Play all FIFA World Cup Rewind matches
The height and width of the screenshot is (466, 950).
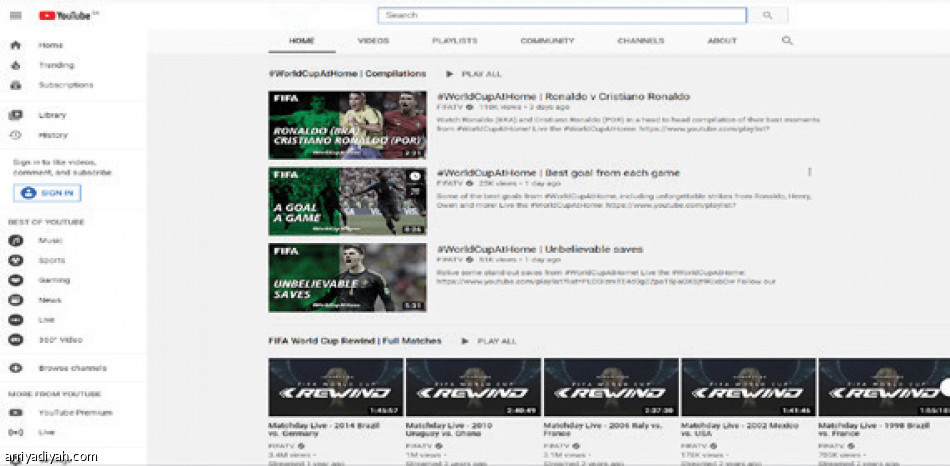(489, 341)
